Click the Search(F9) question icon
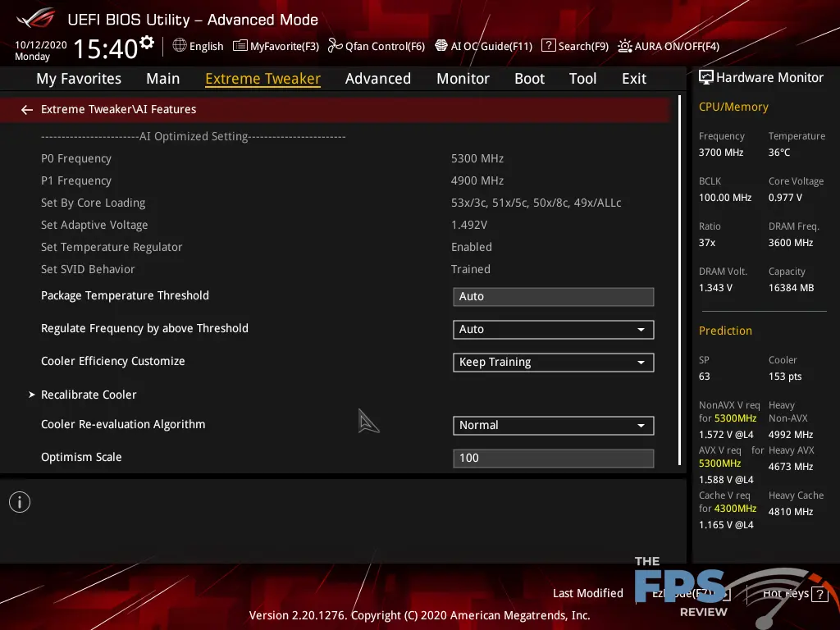The image size is (840, 630). click(548, 46)
